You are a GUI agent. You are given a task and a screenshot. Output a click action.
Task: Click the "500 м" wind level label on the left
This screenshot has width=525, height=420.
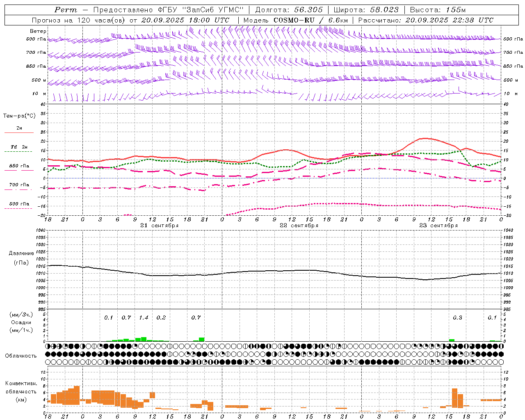coord(39,80)
